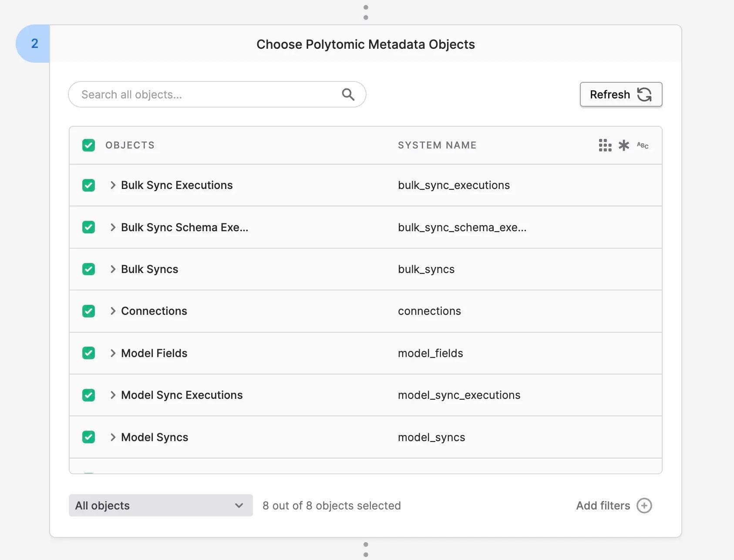Image resolution: width=734 pixels, height=560 pixels.
Task: Click the magnifying glass search icon
Action: [348, 94]
